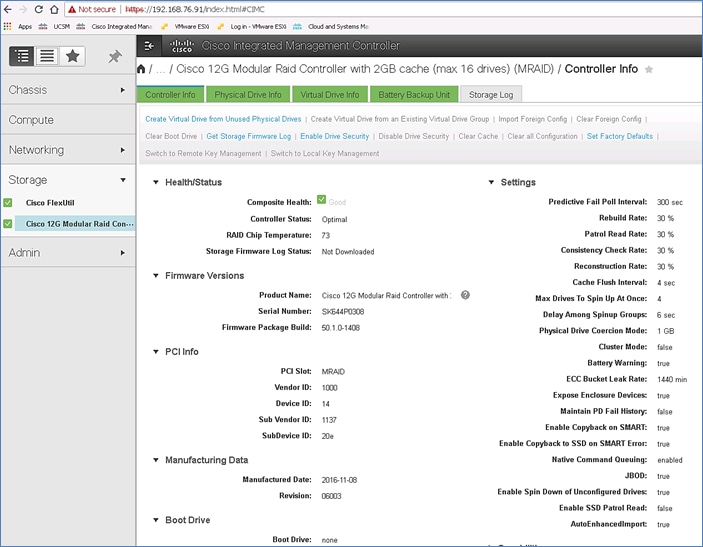Screen dimensions: 703x547
Task: Click Get Storage Firmware Log link
Action: click(249, 136)
